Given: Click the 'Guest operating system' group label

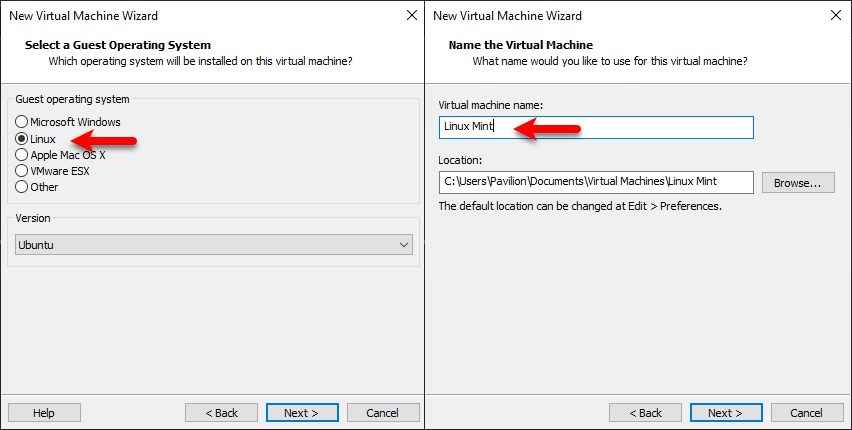Looking at the screenshot, I should (x=72, y=99).
